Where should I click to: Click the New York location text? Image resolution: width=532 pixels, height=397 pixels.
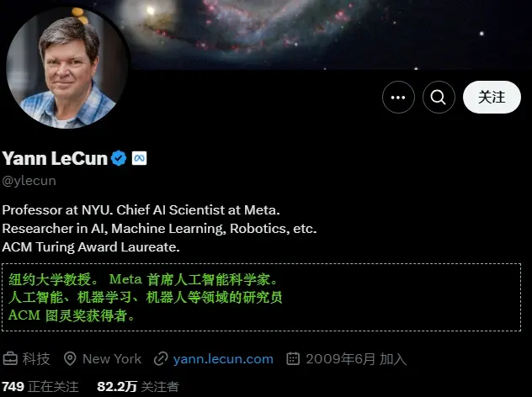tap(112, 358)
